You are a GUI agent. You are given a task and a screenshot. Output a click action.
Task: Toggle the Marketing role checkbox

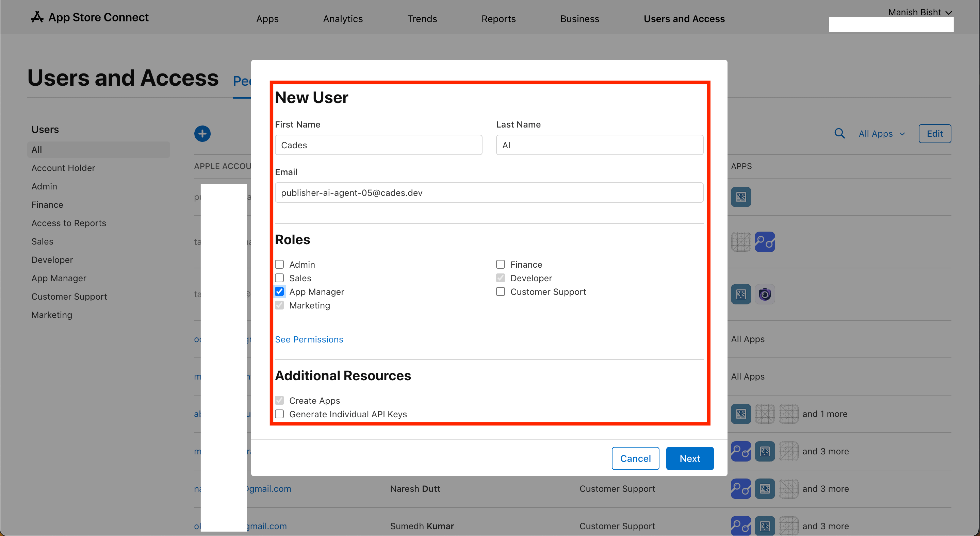(279, 305)
